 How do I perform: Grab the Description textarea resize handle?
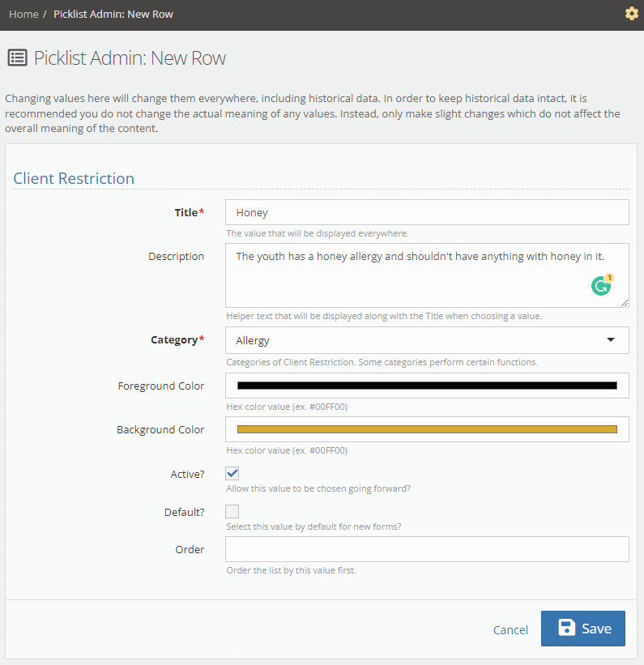(x=625, y=303)
